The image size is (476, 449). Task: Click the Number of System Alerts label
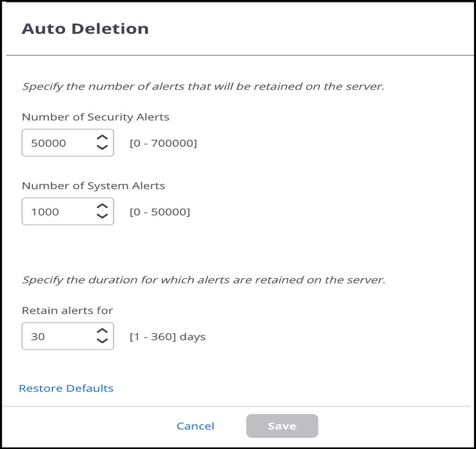93,186
